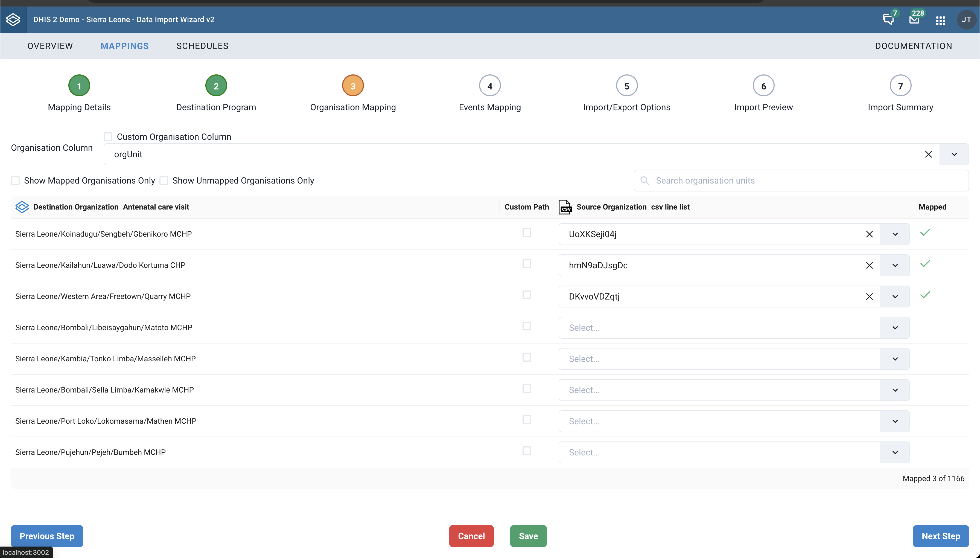The width and height of the screenshot is (980, 558).
Task: Go to step 2 Destination Program circle
Action: pos(216,86)
